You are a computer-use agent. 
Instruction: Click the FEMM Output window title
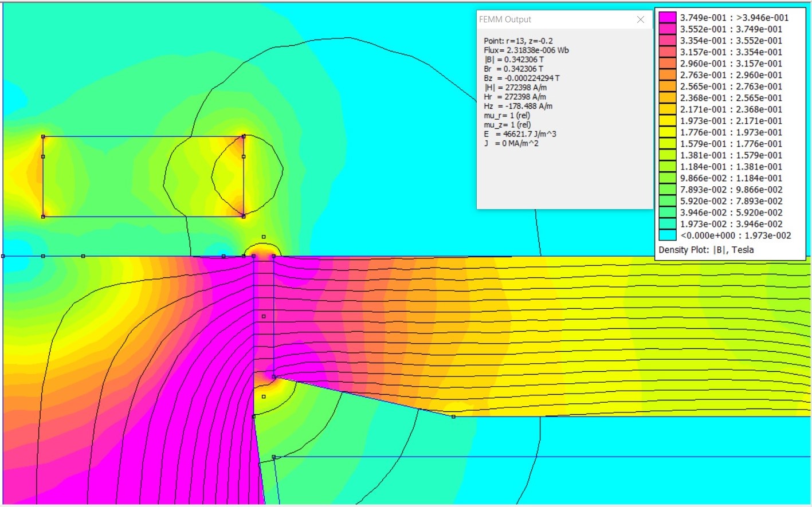coord(505,19)
